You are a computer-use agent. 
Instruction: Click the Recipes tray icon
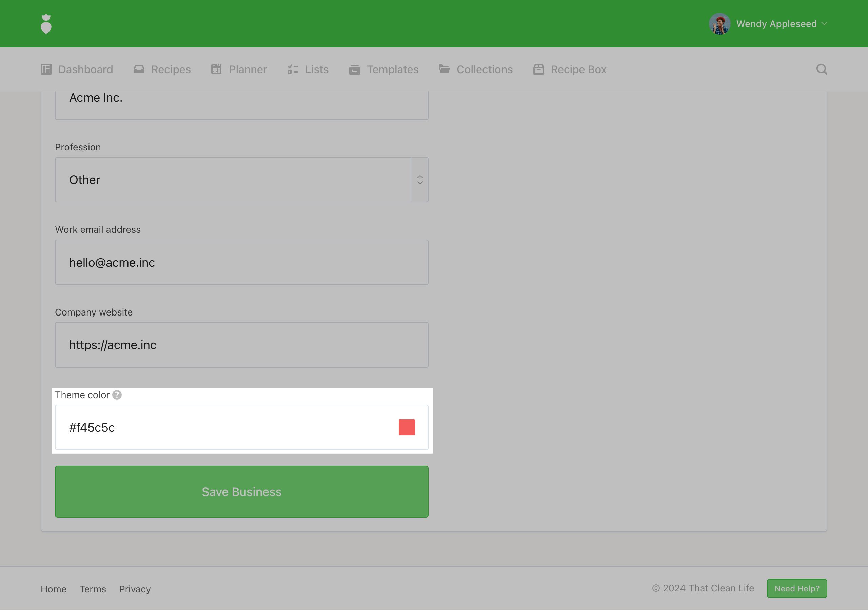(139, 69)
